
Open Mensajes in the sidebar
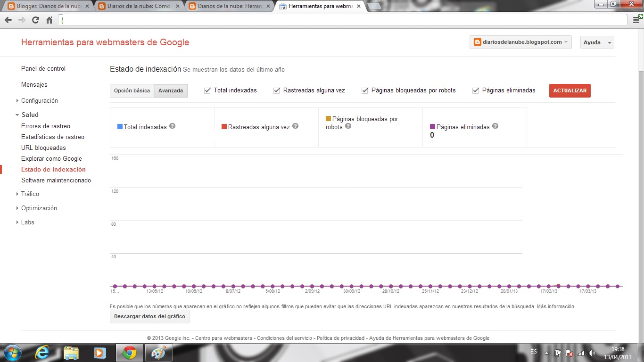[x=34, y=84]
